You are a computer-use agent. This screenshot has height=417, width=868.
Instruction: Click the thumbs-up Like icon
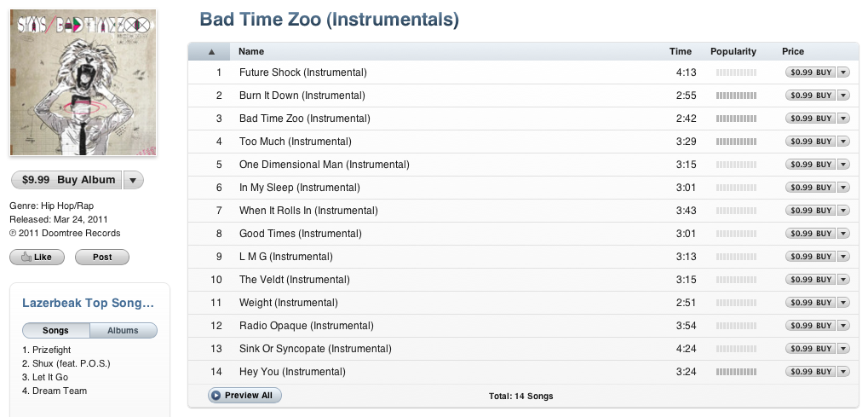(26, 258)
